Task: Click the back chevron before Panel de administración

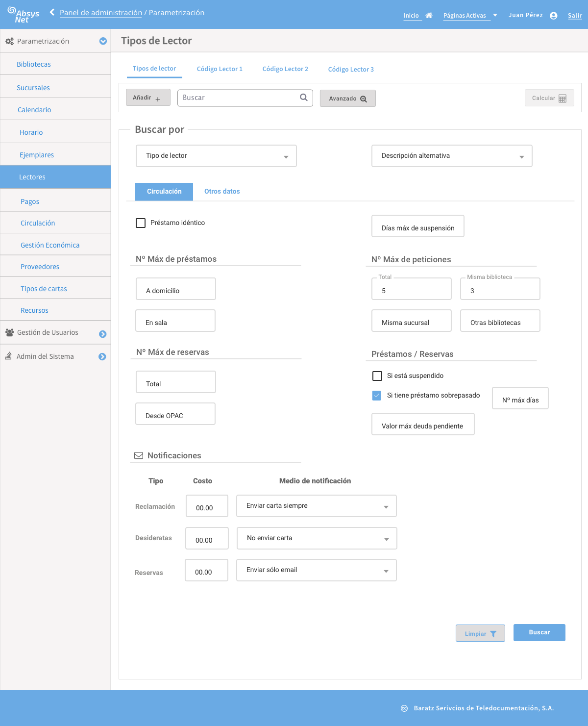Action: click(52, 12)
